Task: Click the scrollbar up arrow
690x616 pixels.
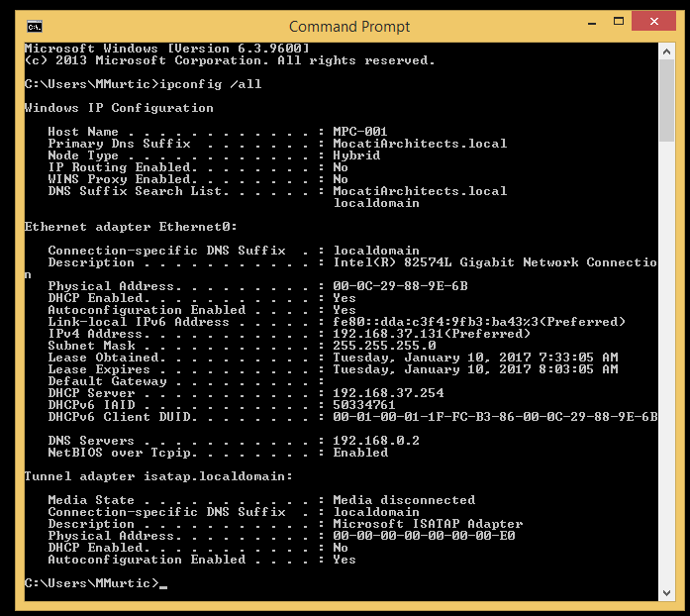Action: pyautogui.click(x=666, y=51)
